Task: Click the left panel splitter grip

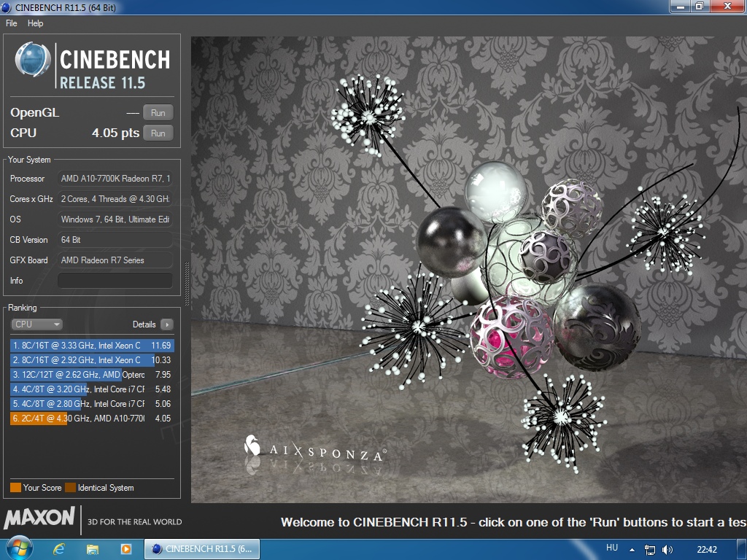Action: pyautogui.click(x=187, y=284)
